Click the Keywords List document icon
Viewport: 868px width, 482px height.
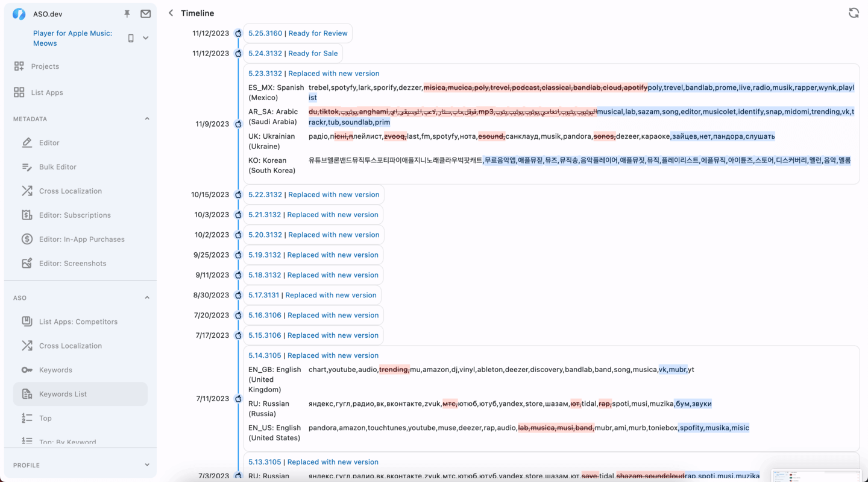[27, 394]
